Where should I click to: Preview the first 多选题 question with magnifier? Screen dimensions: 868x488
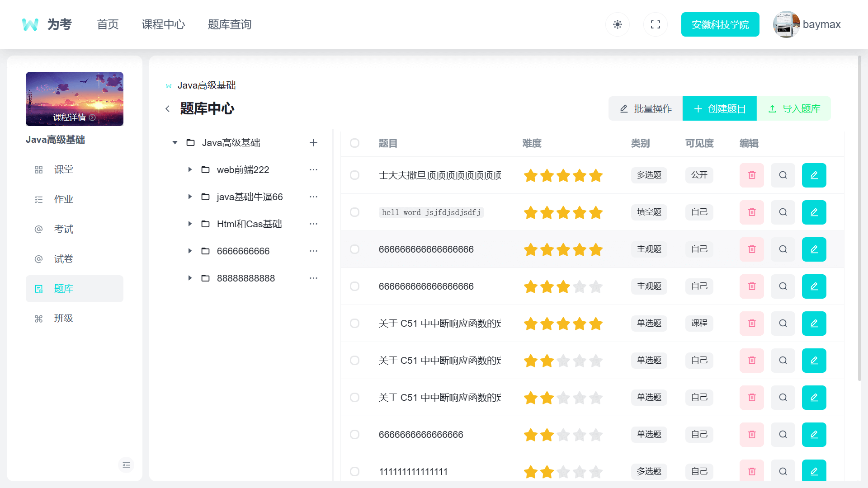point(783,175)
